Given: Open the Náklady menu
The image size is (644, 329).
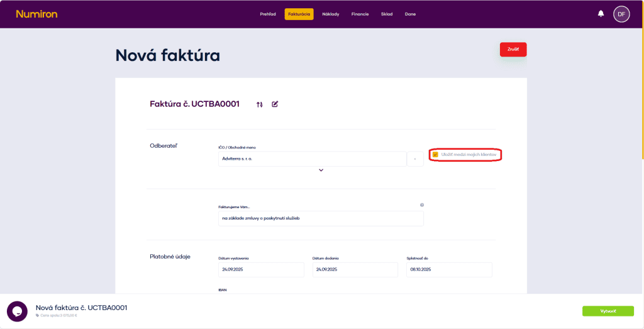Looking at the screenshot, I should [x=331, y=14].
